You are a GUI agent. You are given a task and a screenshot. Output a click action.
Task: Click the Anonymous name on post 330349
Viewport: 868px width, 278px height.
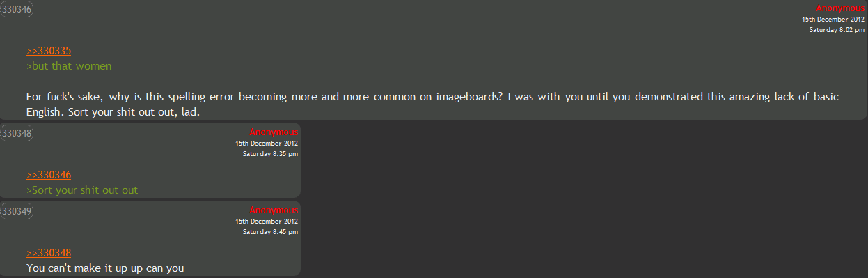pos(274,210)
